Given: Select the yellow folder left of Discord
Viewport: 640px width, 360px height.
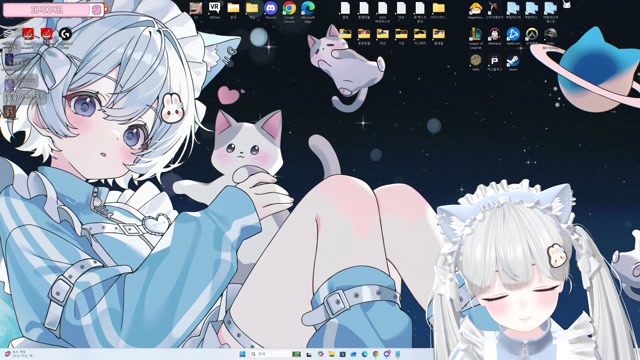Looking at the screenshot, I should click(x=252, y=8).
